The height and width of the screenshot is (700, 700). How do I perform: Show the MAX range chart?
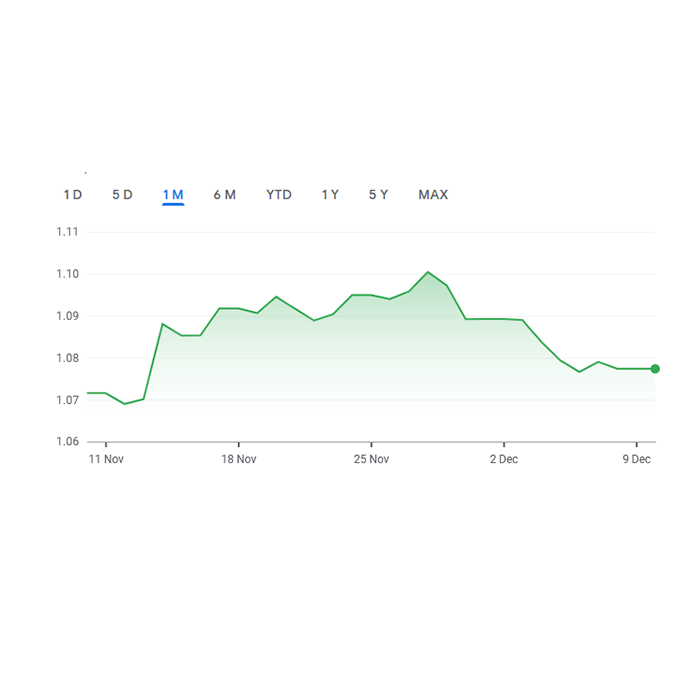click(433, 195)
